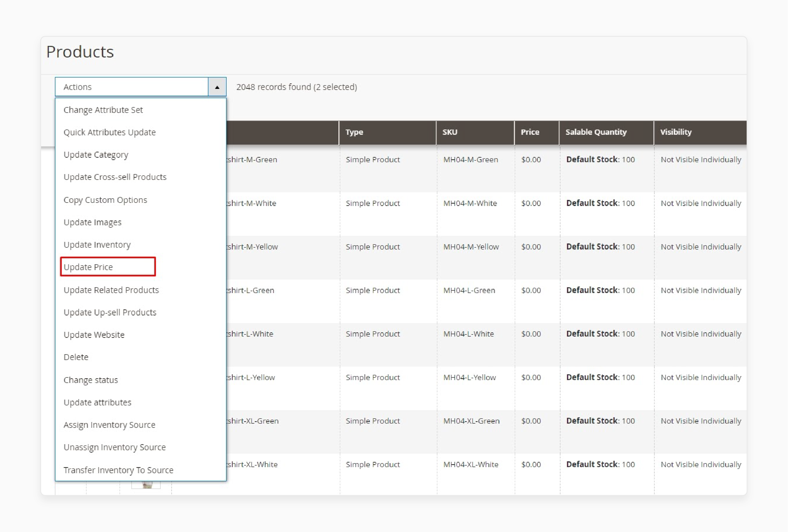Click SKU cell MH04-M-Yellow
This screenshot has height=532, width=788.
[471, 247]
